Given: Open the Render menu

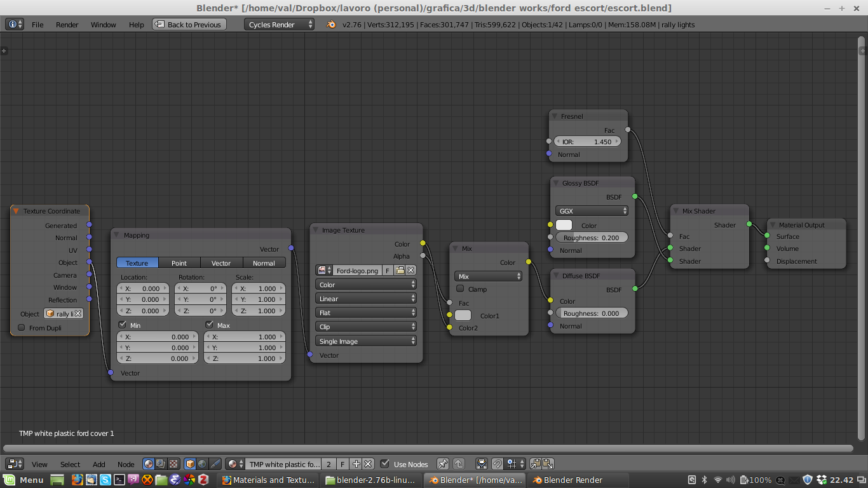Looking at the screenshot, I should pyautogui.click(x=67, y=25).
